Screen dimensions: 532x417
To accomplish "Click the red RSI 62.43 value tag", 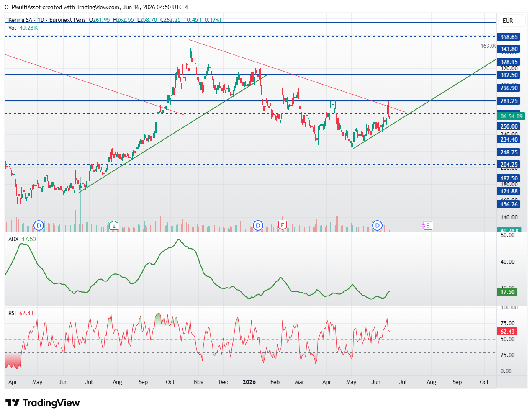I will 507,332.
